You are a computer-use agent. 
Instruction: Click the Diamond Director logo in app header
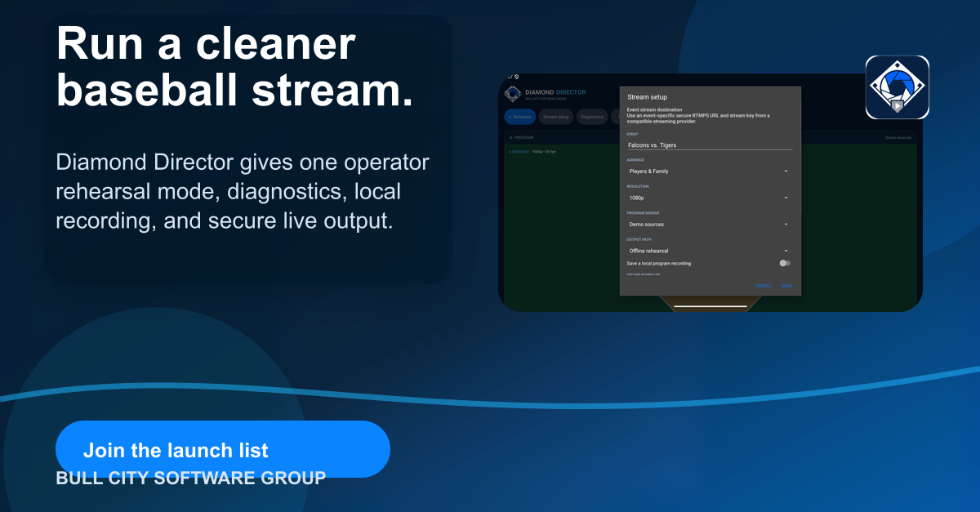pos(513,94)
